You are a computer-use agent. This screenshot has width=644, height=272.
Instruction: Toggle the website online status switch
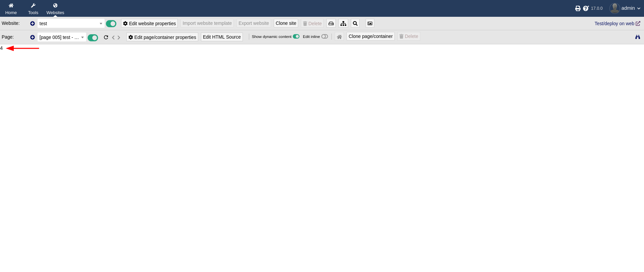[111, 24]
